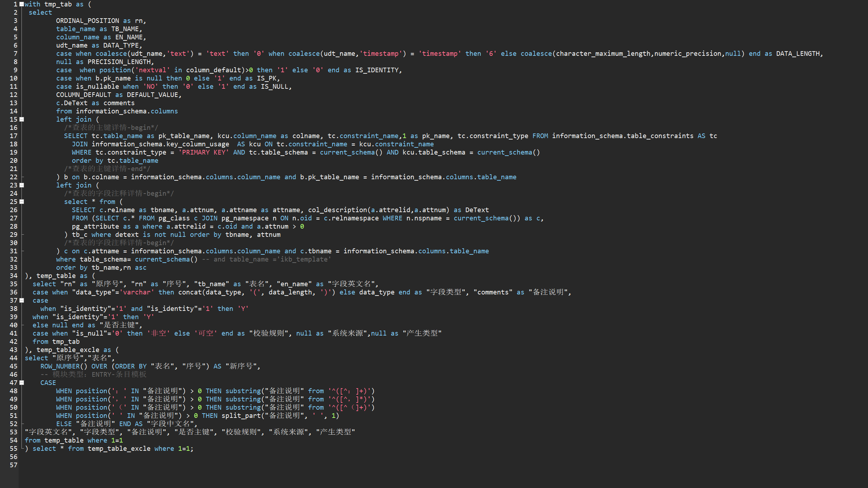Click the alias TB_NAME on line 4
Image resolution: width=868 pixels, height=488 pixels.
(x=125, y=29)
